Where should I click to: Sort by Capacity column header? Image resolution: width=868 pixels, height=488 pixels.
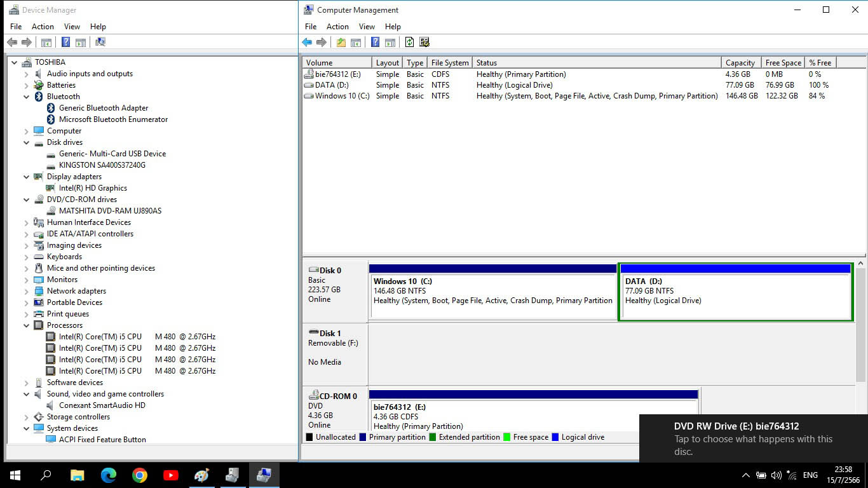(x=740, y=63)
